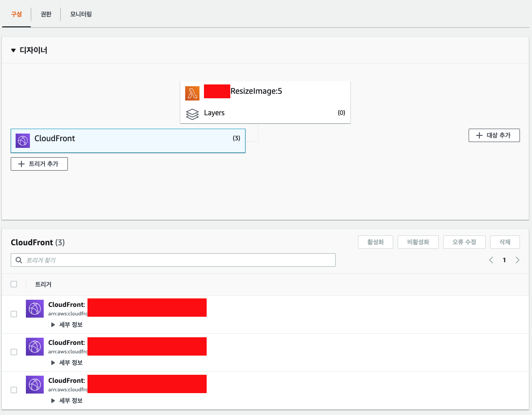
Task: Click the next page chevron in CloudFront pagination
Action: click(517, 260)
